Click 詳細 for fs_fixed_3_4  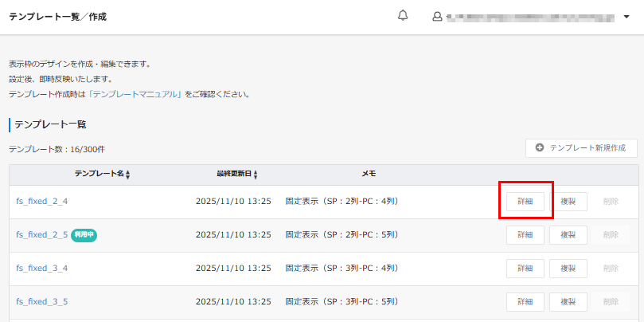[525, 269]
